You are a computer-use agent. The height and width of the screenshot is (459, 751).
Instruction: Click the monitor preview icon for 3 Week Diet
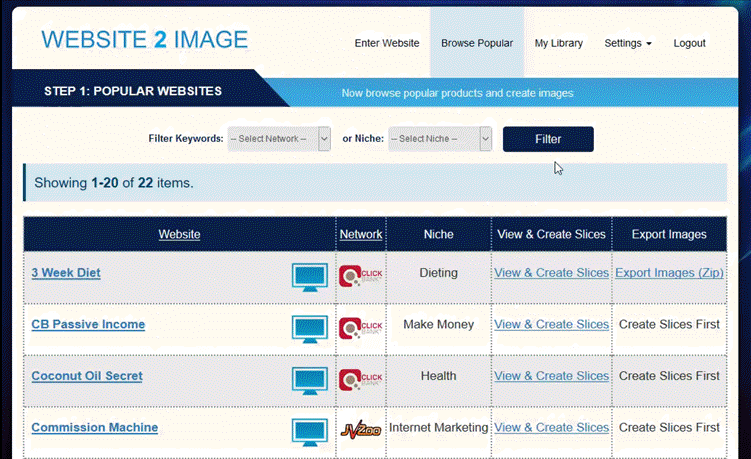point(310,277)
